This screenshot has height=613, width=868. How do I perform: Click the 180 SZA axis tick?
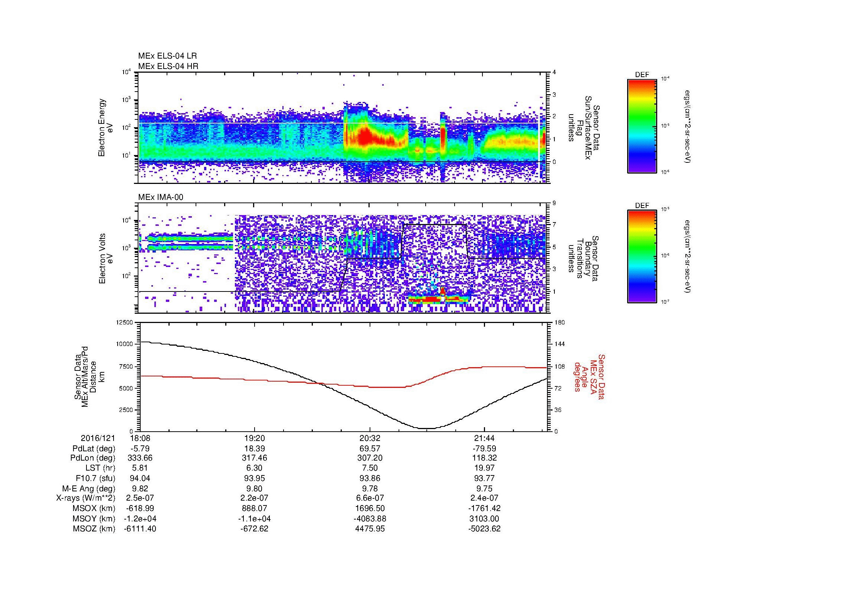click(560, 322)
